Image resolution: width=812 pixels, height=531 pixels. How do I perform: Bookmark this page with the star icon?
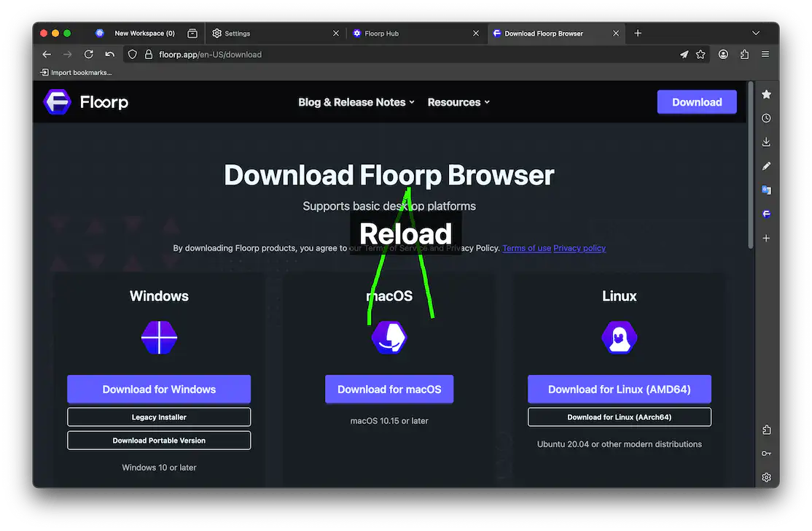pos(700,54)
